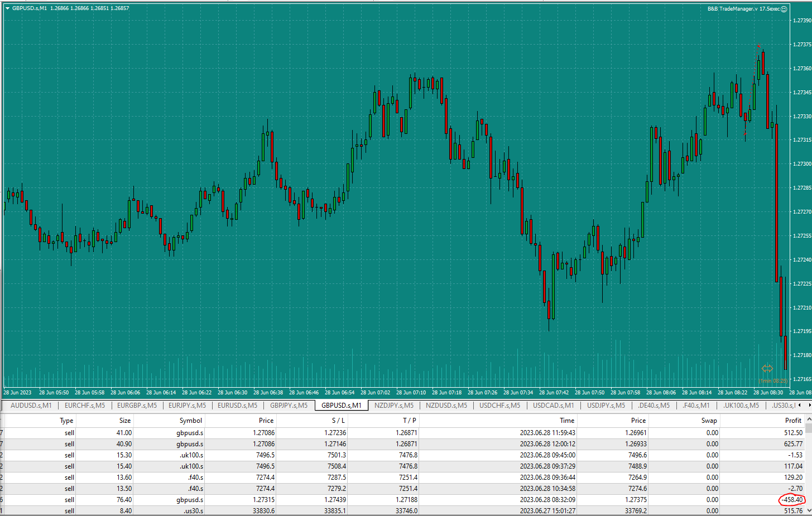Click the 1.27146 stop loss value
Image resolution: width=812 pixels, height=516 pixels.
[x=335, y=444]
